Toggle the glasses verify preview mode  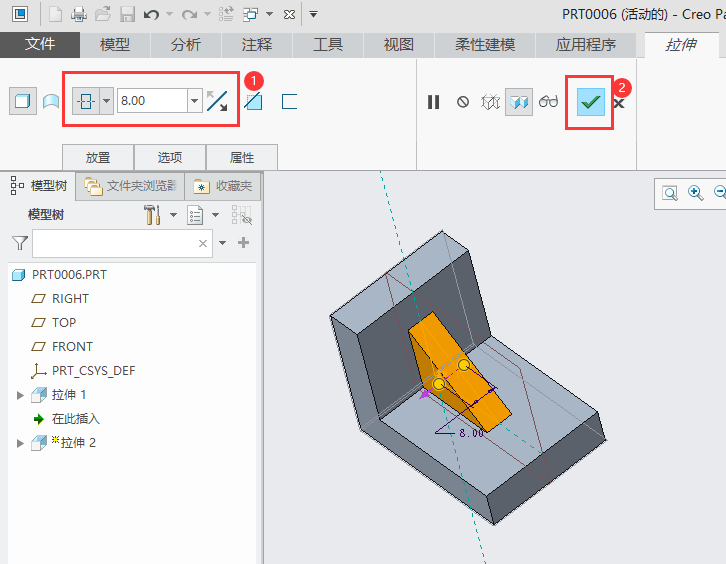click(548, 102)
